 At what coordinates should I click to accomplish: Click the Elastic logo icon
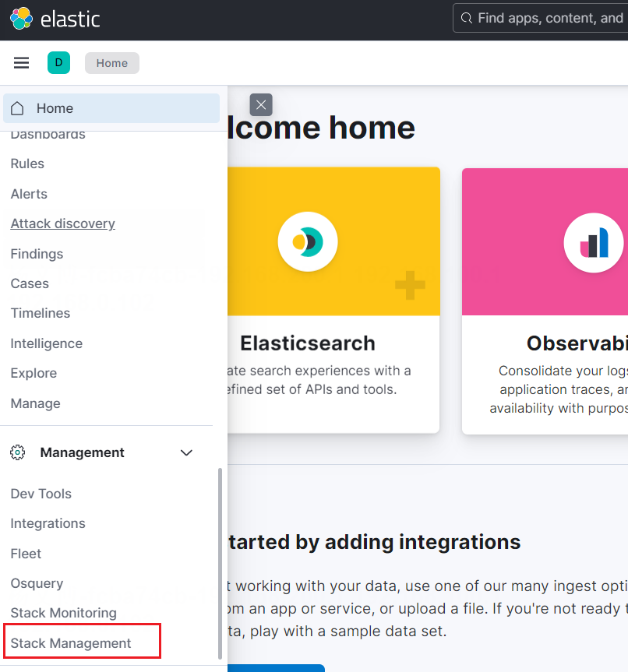point(21,18)
